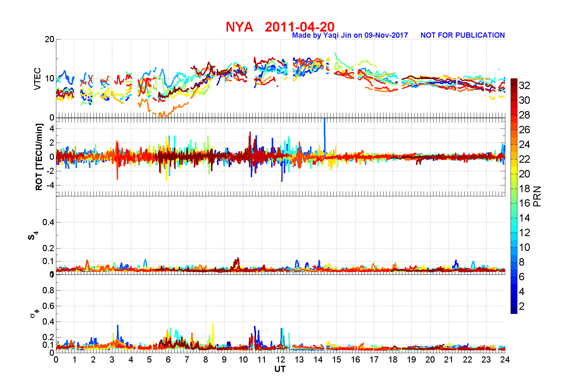The width and height of the screenshot is (561, 392).
Task: Click the plot title "NYA 2011-04-20"
Action: coord(280,27)
